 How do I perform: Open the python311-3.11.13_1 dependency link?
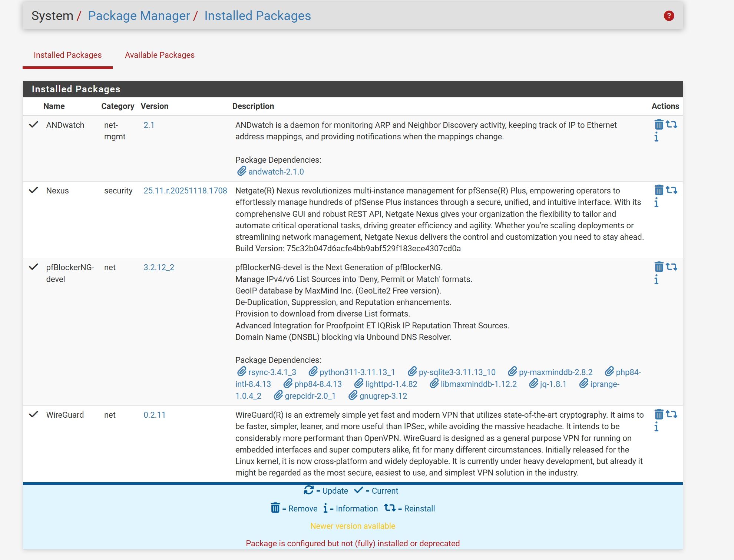pos(357,372)
